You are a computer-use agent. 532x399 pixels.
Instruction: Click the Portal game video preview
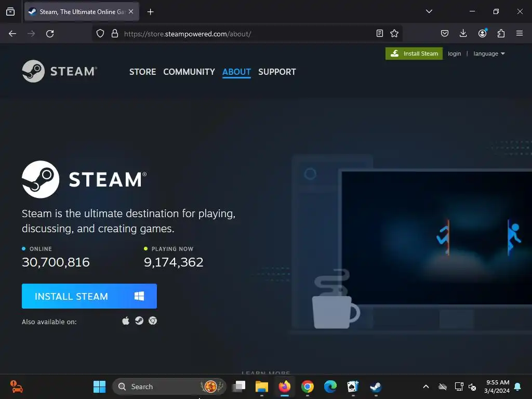(436, 237)
